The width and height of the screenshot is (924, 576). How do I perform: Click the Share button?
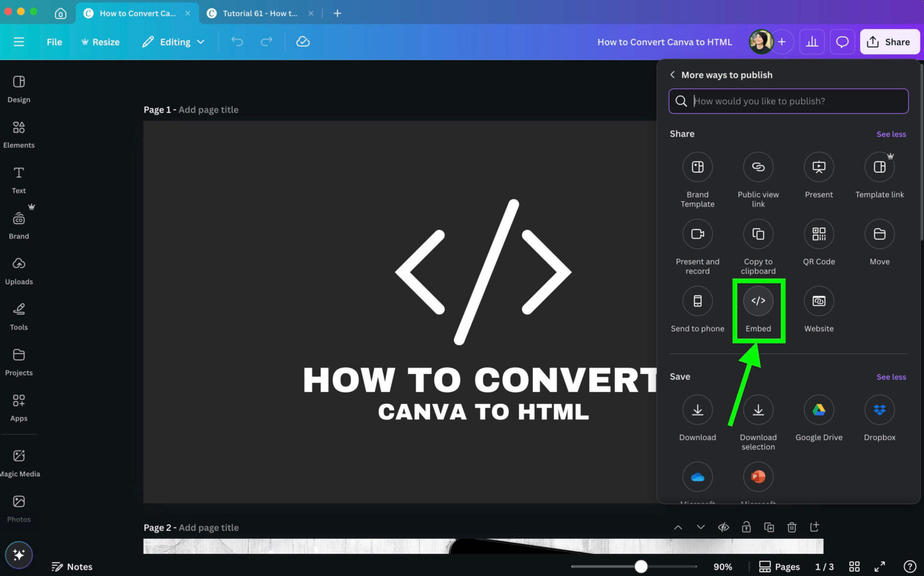click(x=889, y=42)
